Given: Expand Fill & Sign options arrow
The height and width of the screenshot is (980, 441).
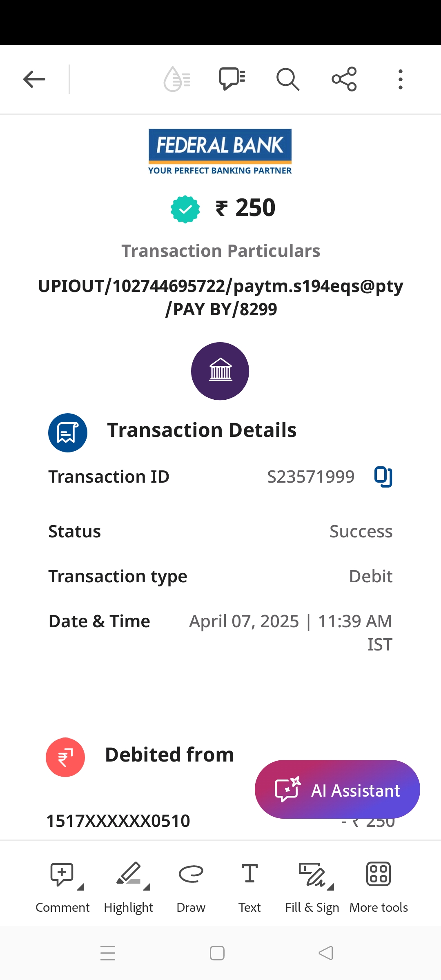Looking at the screenshot, I should pos(331,887).
